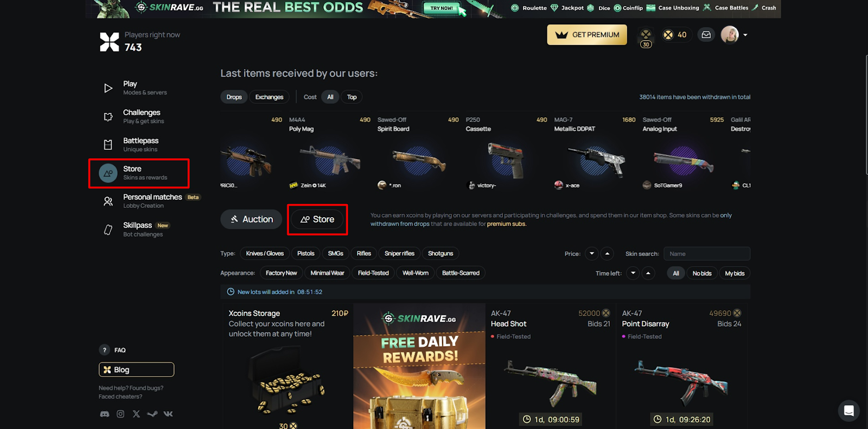This screenshot has width=868, height=429.
Task: Click the Play triangle icon in sidebar
Action: (108, 88)
